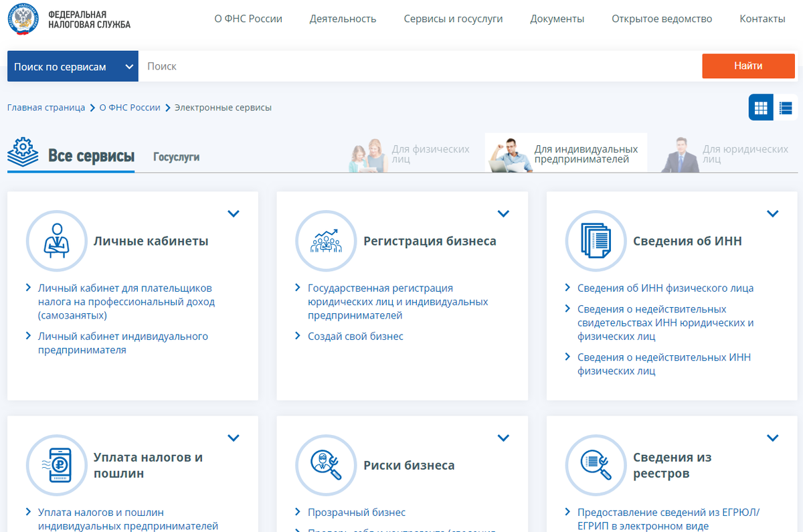The width and height of the screenshot is (803, 532).
Task: Open the Поиск по сервисам dropdown
Action: [72, 66]
